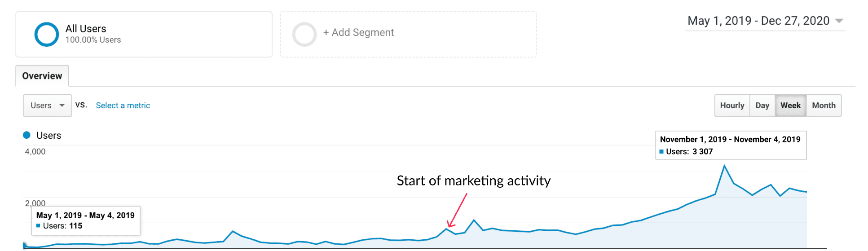Viewport: 868px width, 251px height.
Task: Select the All Users segment box
Action: point(144,35)
